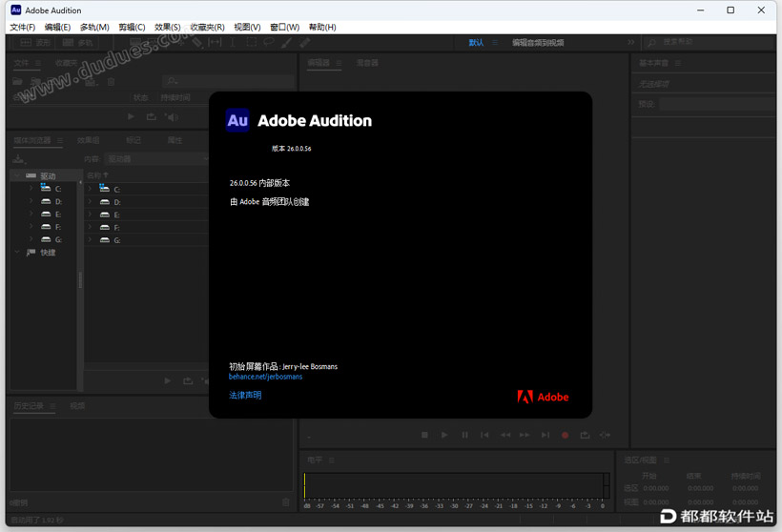Image resolution: width=782 pixels, height=532 pixels.
Task: Open the Essential Sound panel menu
Action: tap(678, 63)
